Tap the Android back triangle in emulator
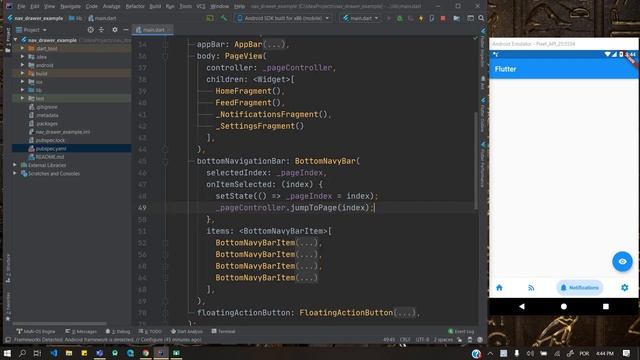The height and width of the screenshot is (360, 640). [522, 306]
